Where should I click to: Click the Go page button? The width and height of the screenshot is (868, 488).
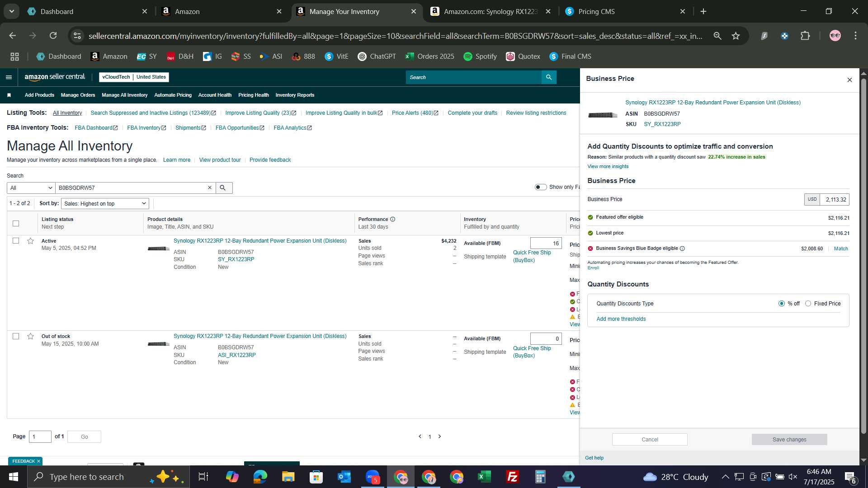84,437
